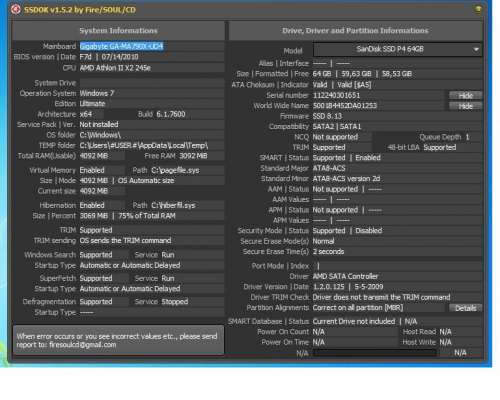Viewport: 500px width, 400px height.
Task: Select Correct on all partition [MBR] value
Action: [x=358, y=308]
